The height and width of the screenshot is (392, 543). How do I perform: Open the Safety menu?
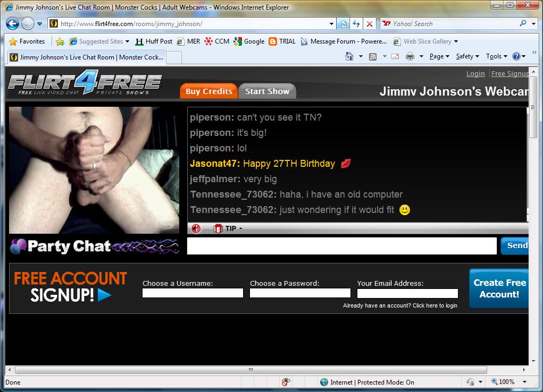pos(467,56)
